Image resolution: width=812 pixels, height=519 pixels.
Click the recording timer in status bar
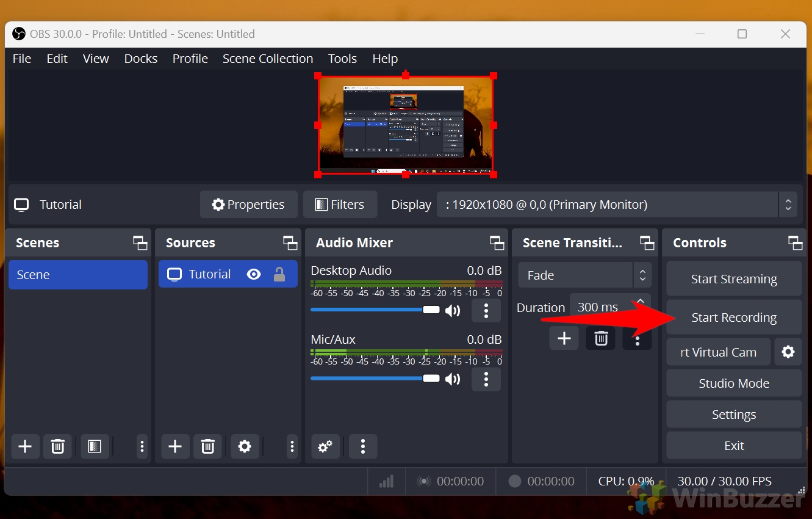(x=542, y=481)
